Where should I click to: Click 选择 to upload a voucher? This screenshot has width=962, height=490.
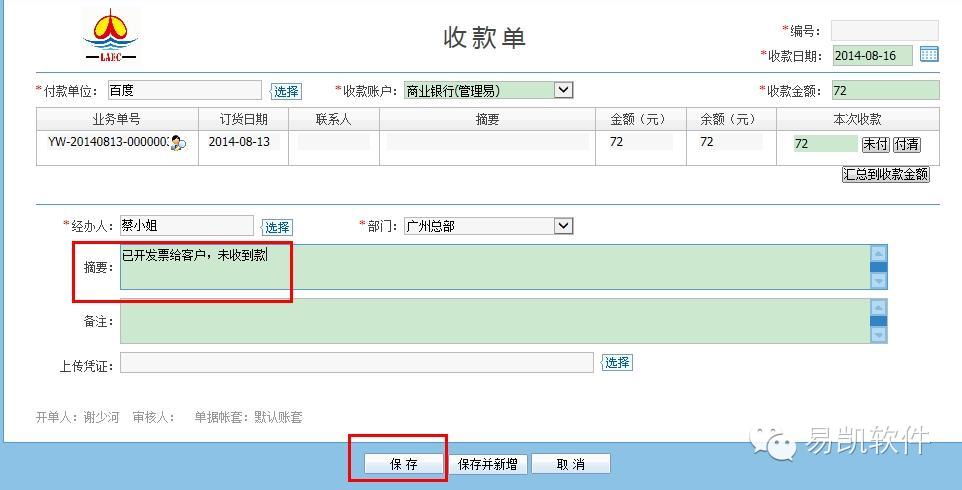click(617, 362)
